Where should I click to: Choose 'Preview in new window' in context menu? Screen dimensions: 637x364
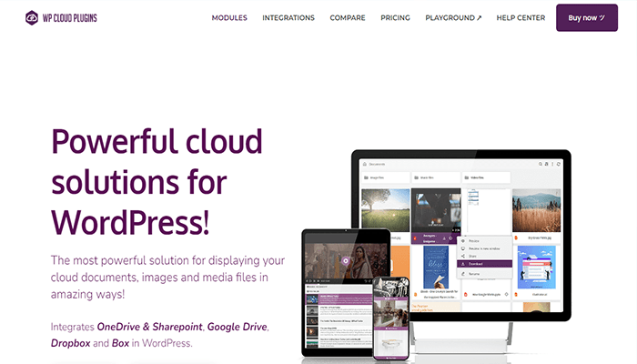click(484, 248)
